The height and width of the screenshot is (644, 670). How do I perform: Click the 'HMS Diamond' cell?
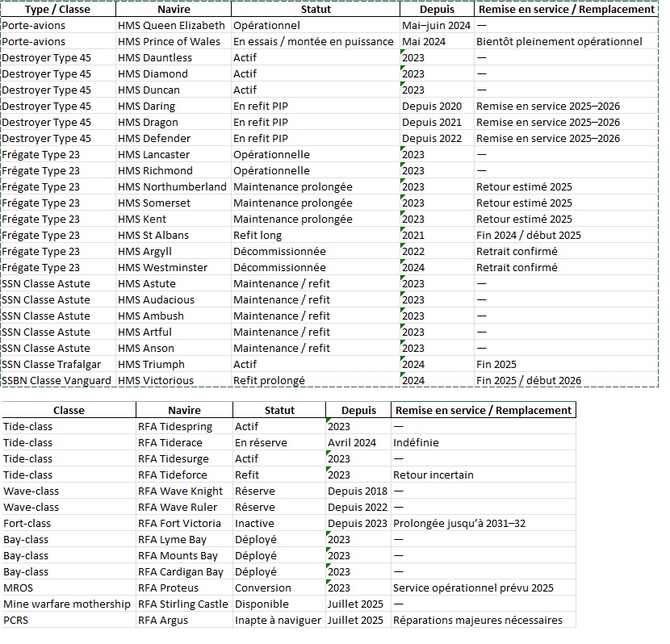coord(174,74)
